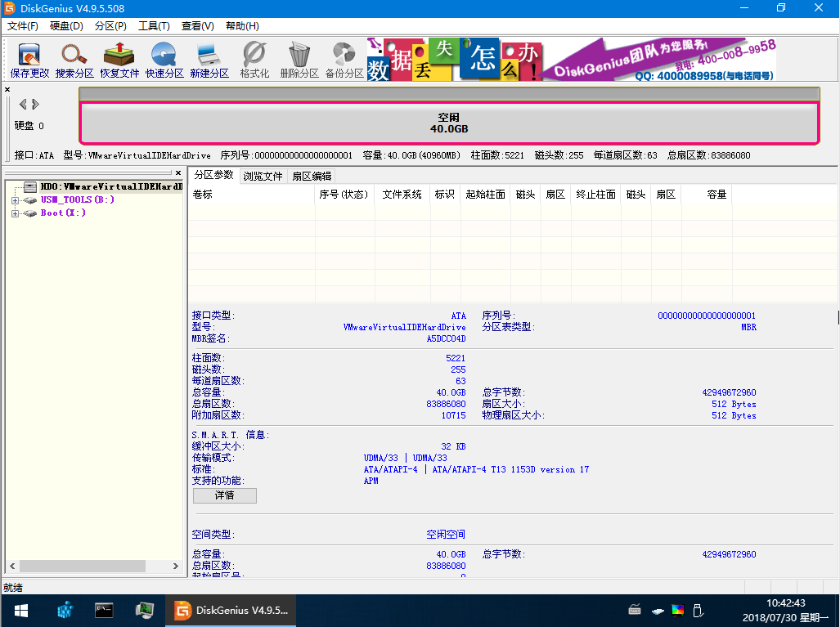The width and height of the screenshot is (840, 627).
Task: Switch to the 分区参数 tab
Action: tap(213, 175)
